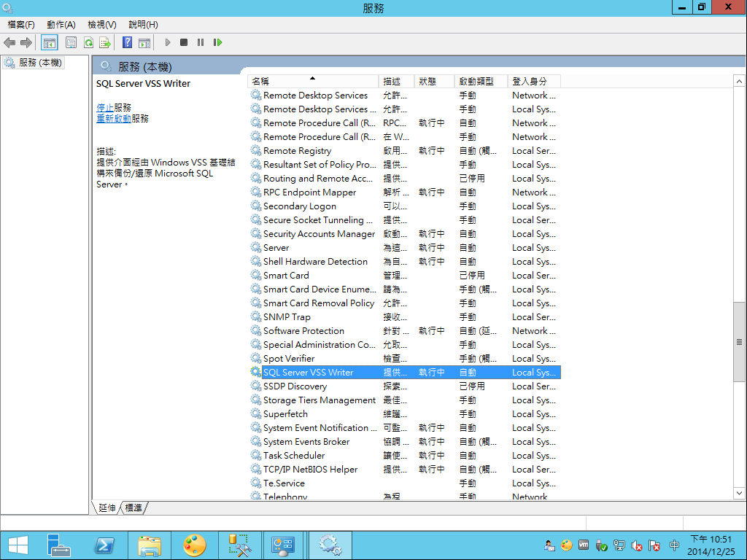The width and height of the screenshot is (747, 560).
Task: Open File Explorer from the taskbar
Action: [150, 545]
